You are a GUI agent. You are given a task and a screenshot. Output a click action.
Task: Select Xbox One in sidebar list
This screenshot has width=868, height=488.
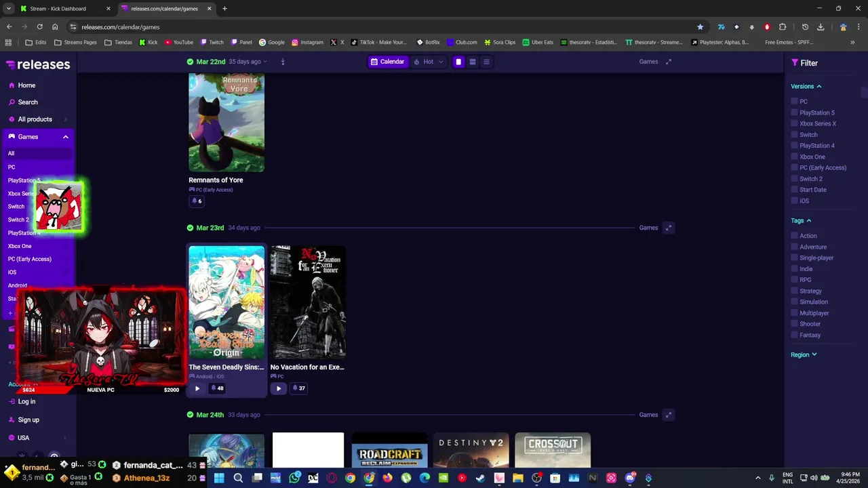point(20,246)
